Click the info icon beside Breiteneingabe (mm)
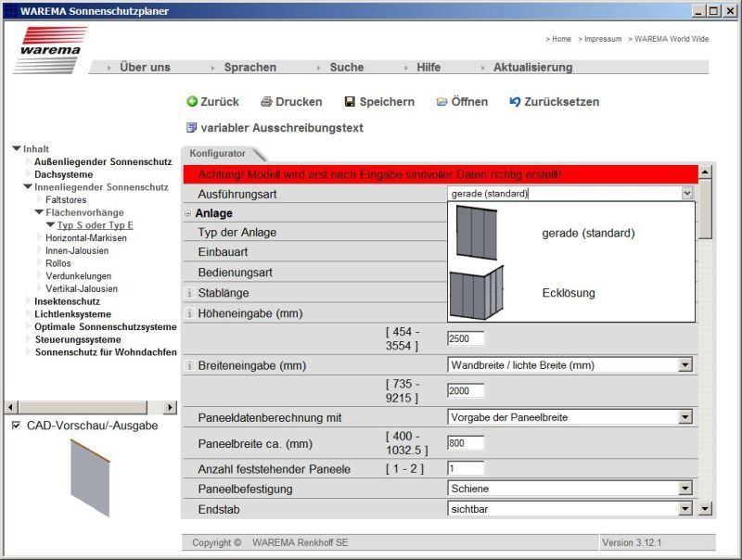Screen dimensions: 742x560 (x=189, y=365)
